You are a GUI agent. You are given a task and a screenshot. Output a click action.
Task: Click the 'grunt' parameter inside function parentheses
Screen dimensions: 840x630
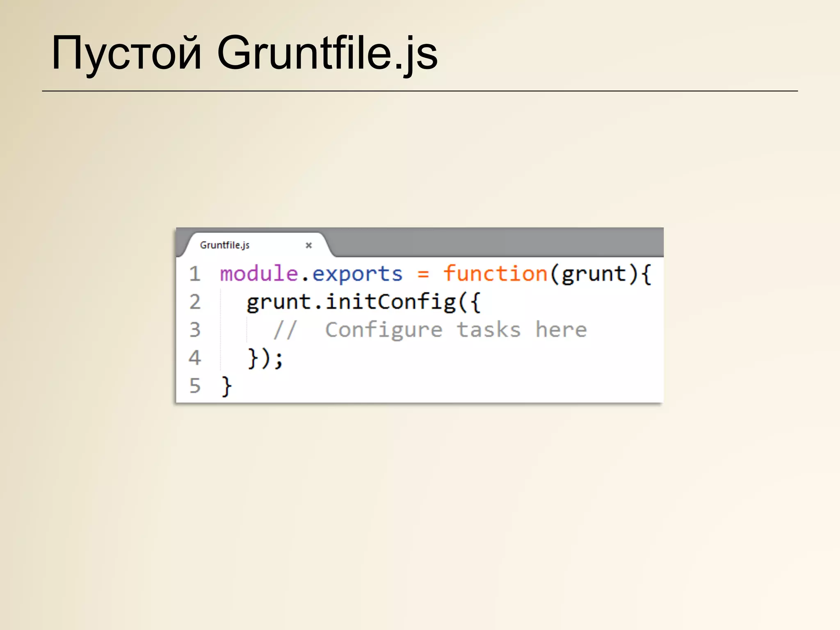coord(594,275)
